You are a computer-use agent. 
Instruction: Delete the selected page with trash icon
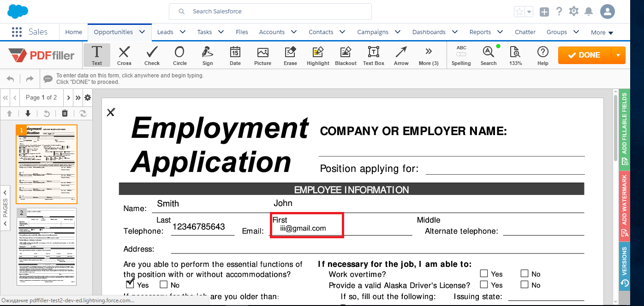click(65, 113)
